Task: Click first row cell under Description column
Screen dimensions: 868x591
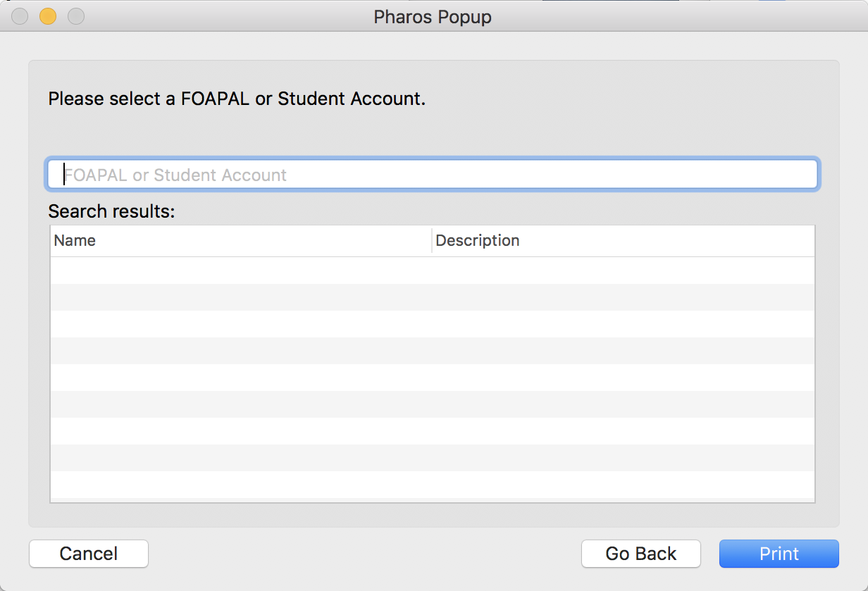Action: coord(624,270)
